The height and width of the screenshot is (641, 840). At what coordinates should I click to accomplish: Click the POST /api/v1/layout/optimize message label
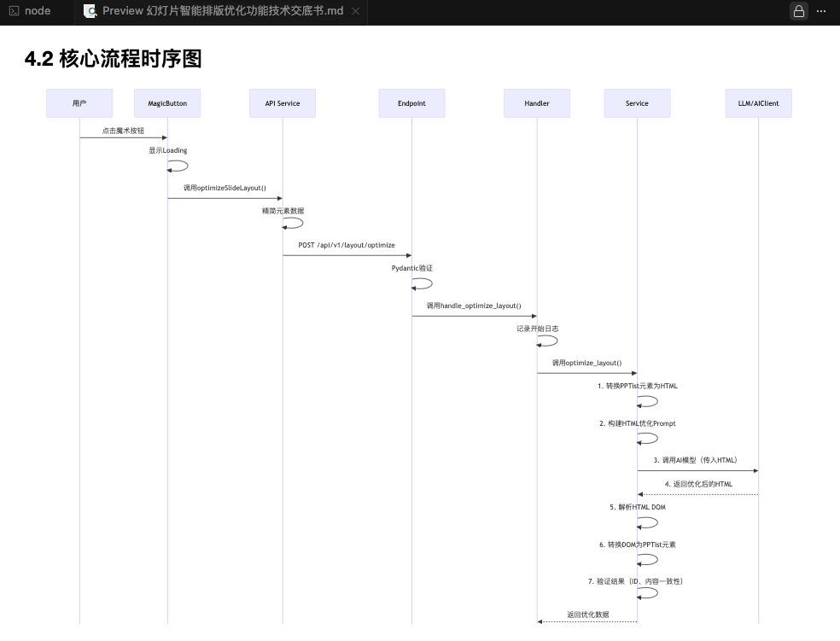click(347, 245)
